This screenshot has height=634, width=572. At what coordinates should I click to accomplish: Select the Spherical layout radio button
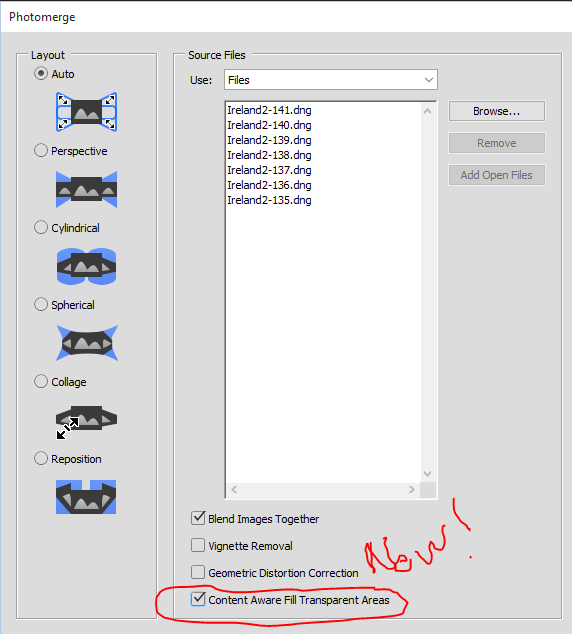click(41, 304)
